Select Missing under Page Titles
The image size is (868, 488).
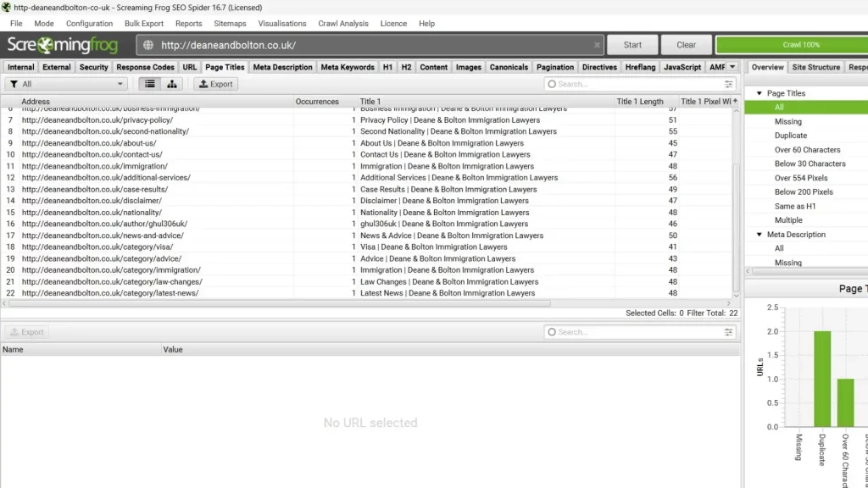(x=787, y=122)
